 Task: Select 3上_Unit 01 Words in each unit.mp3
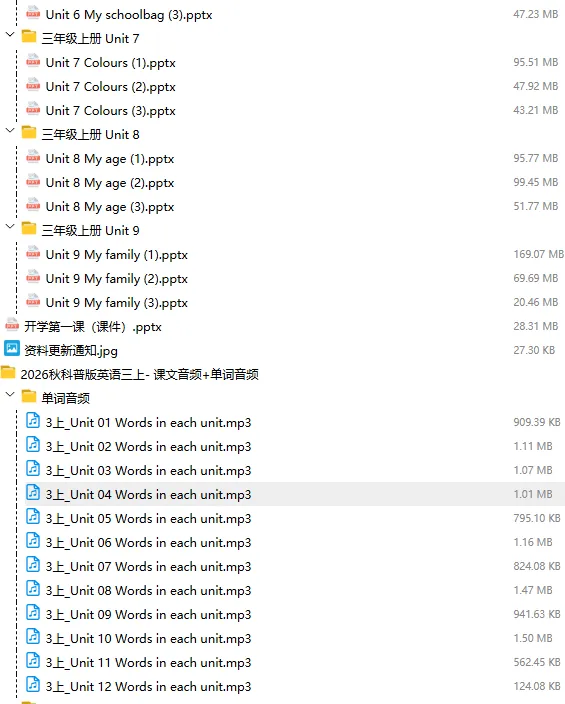pyautogui.click(x=148, y=422)
